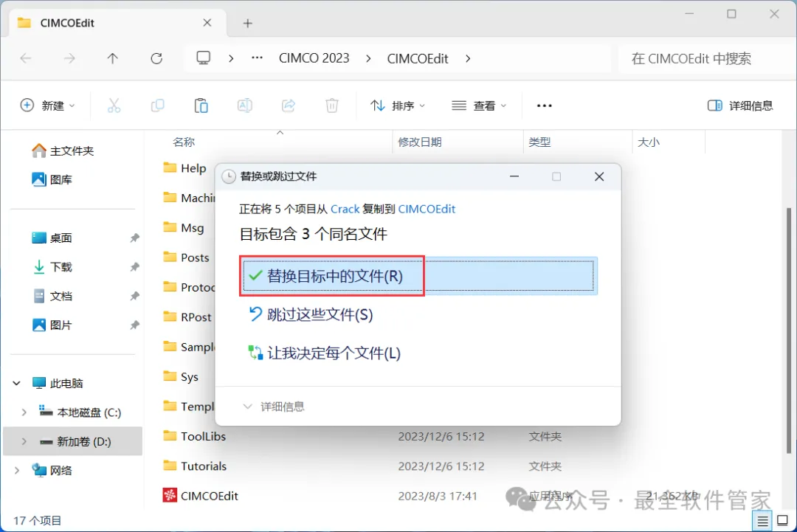Toggle the 详细信息 details pane button
This screenshot has width=797, height=532.
740,106
